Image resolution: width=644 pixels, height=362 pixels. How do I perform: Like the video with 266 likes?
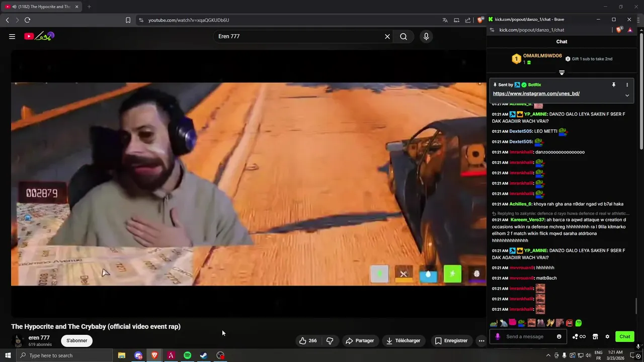[x=308, y=340]
